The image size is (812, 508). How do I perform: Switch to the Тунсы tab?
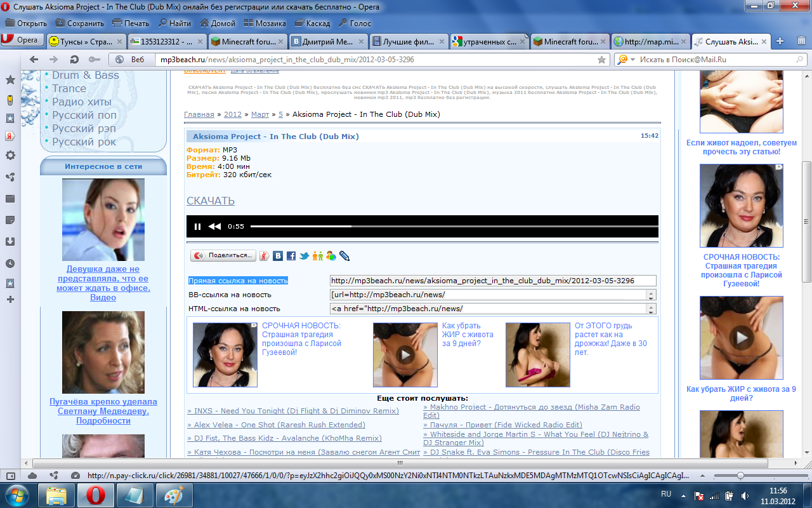pyautogui.click(x=86, y=41)
